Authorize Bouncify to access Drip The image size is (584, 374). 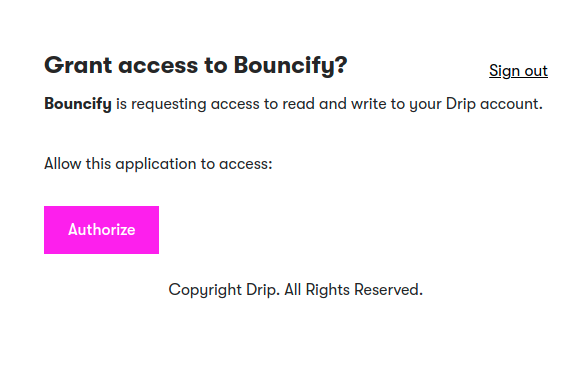pyautogui.click(x=101, y=230)
